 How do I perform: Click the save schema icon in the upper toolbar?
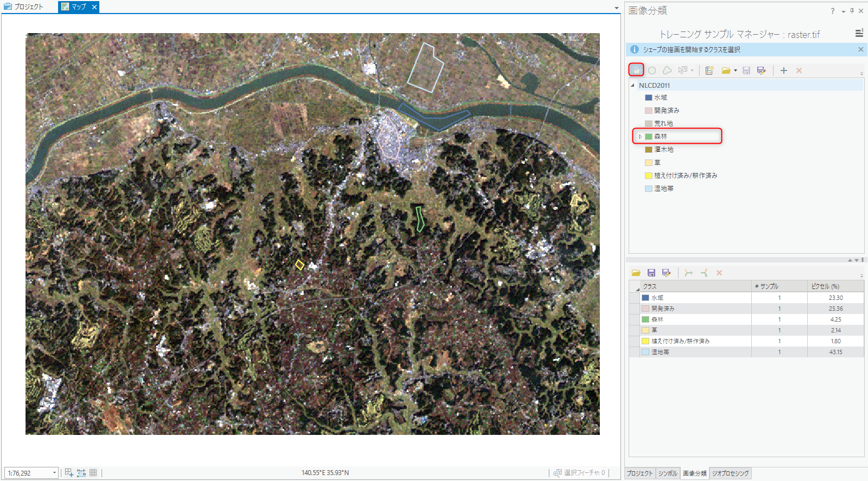click(746, 70)
